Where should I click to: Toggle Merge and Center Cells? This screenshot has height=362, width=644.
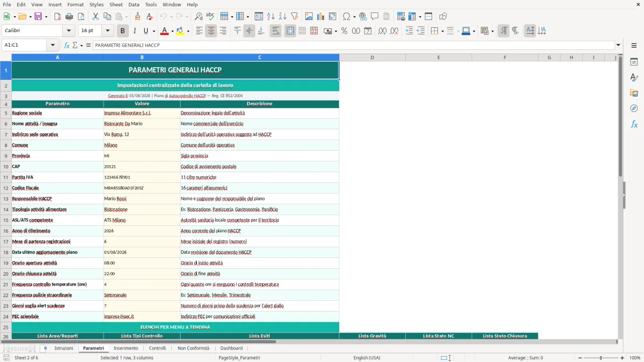[x=290, y=31]
